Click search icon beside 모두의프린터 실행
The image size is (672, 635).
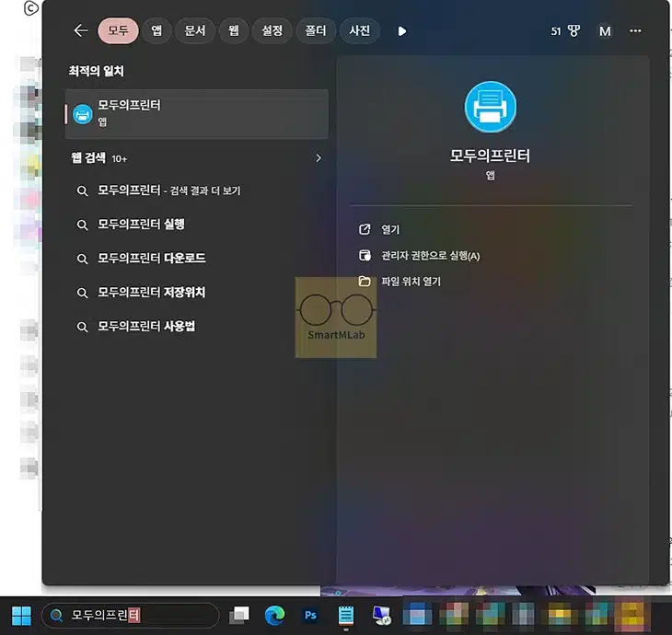click(x=82, y=225)
